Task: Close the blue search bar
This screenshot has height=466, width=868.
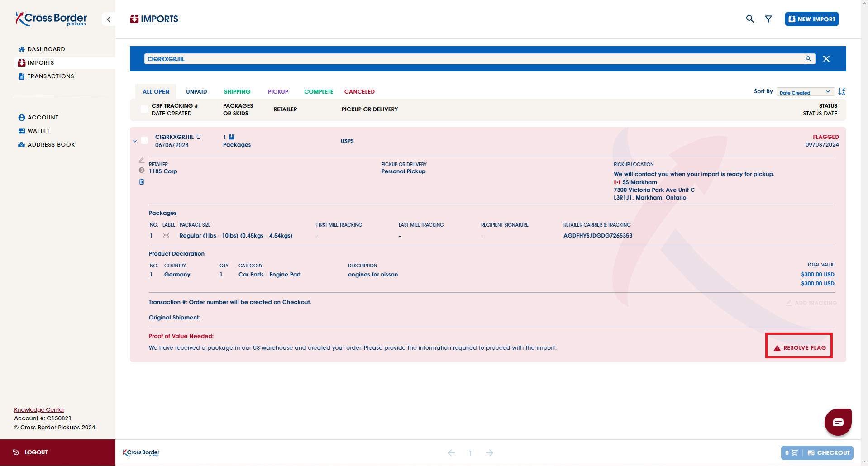Action: (x=826, y=59)
